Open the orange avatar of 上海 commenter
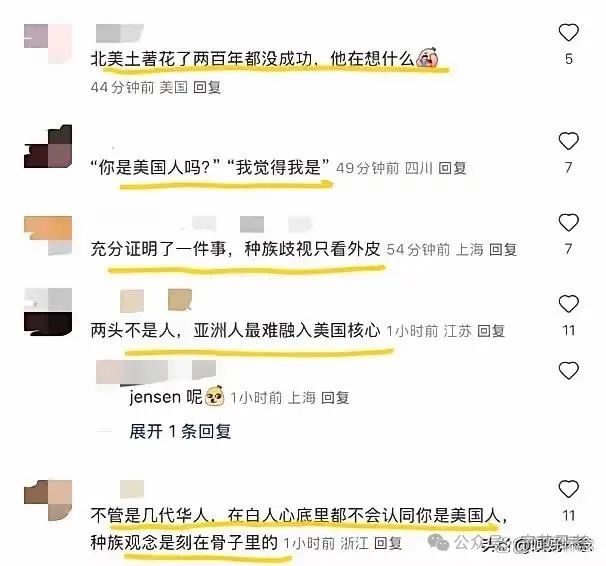Image resolution: width=606 pixels, height=566 pixels. (48, 235)
